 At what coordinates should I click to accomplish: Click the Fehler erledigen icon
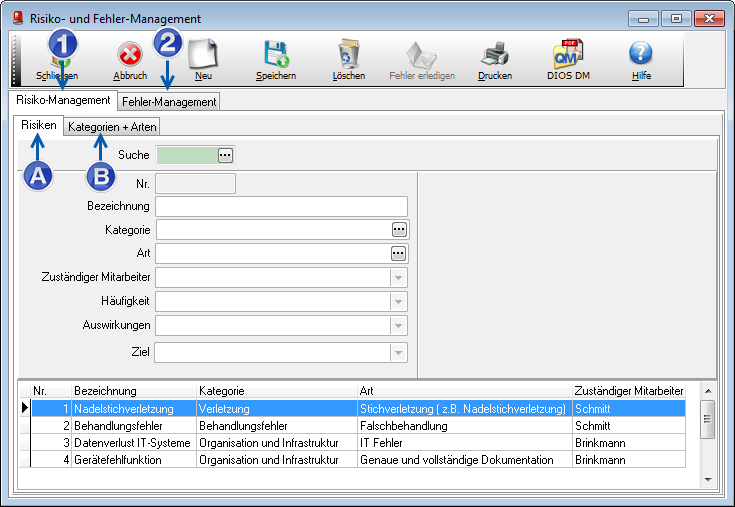point(421,55)
